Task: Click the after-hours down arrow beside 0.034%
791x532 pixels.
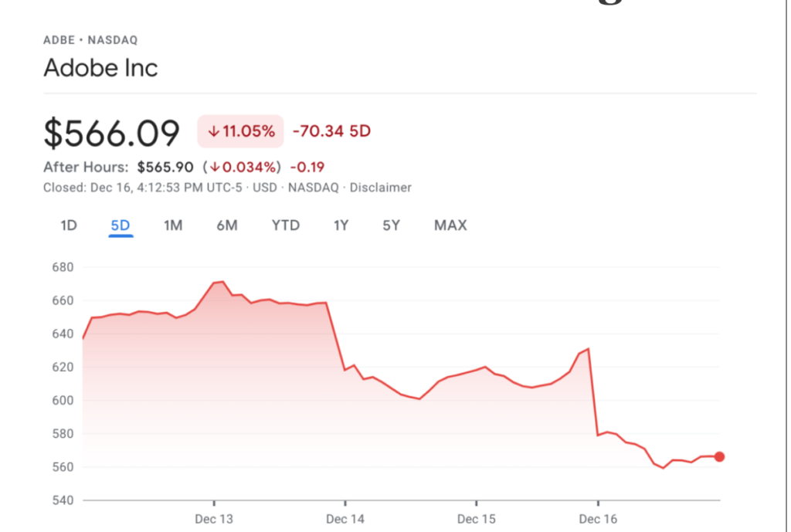Action: (x=216, y=167)
